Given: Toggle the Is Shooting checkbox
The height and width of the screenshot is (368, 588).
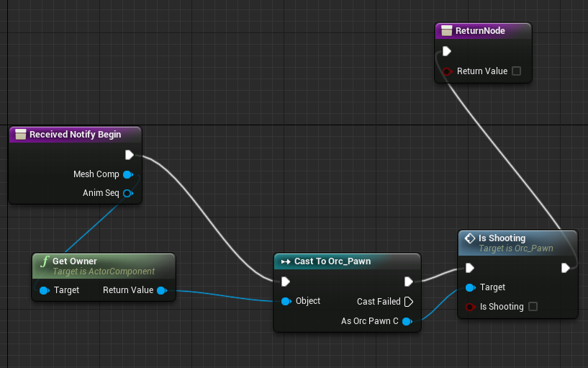Looking at the screenshot, I should click(x=533, y=307).
